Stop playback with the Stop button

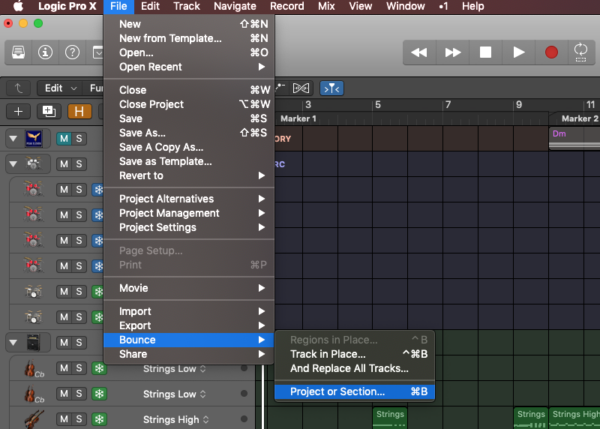[485, 52]
